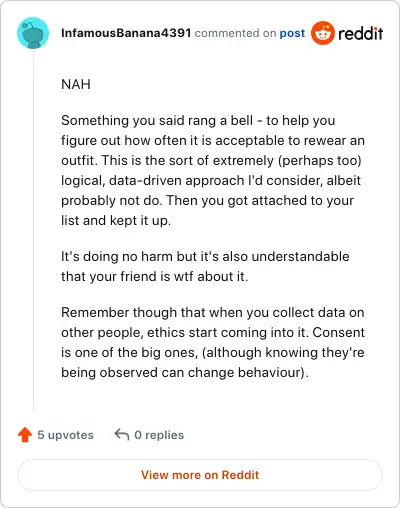Image resolution: width=400 pixels, height=508 pixels.
Task: Click the orange Reddit Snoo logo
Action: 322,33
